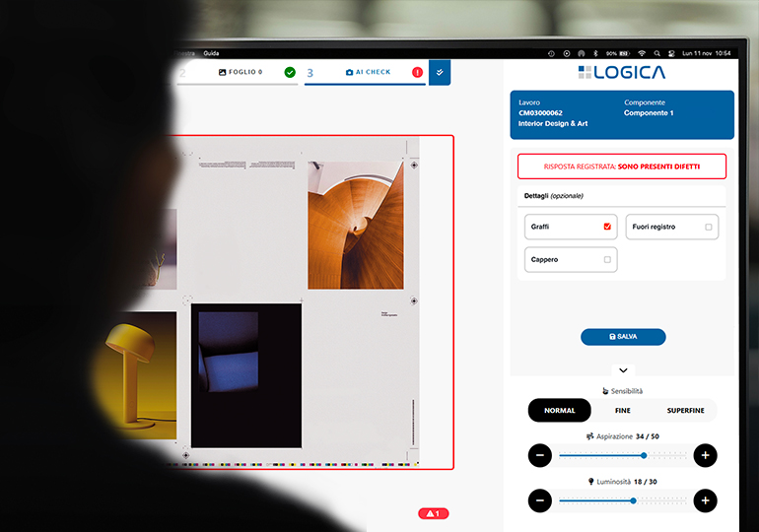
Task: Switch to the AI CHECK tab
Action: (x=365, y=72)
